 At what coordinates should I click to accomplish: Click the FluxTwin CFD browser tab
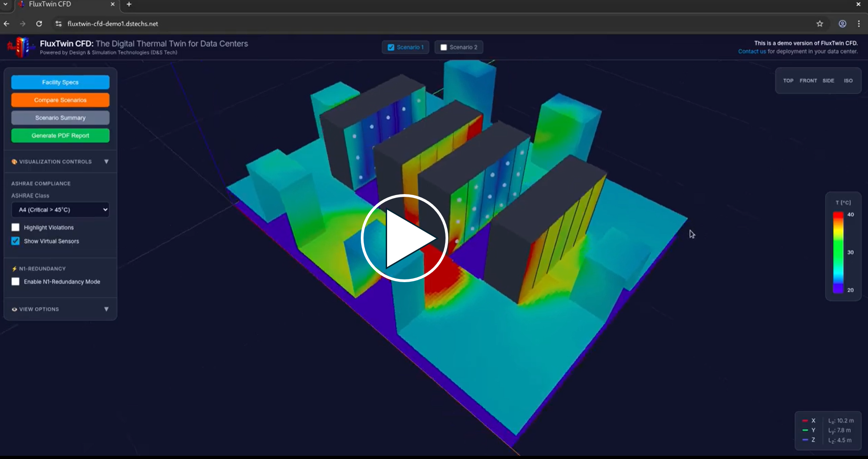pos(67,5)
